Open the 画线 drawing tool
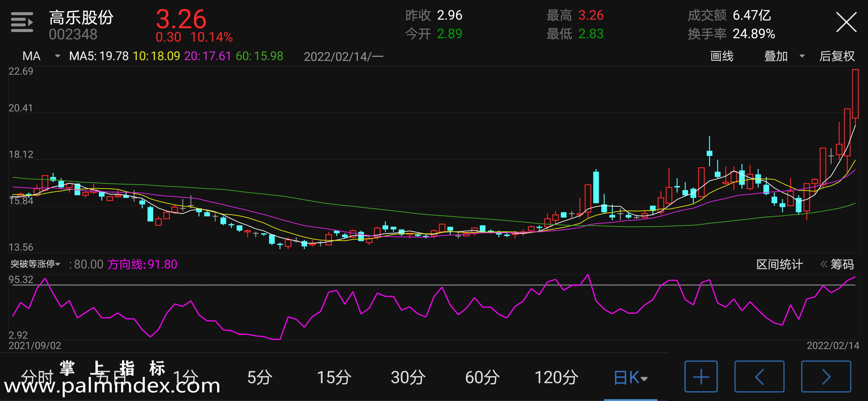The height and width of the screenshot is (401, 868). [721, 56]
